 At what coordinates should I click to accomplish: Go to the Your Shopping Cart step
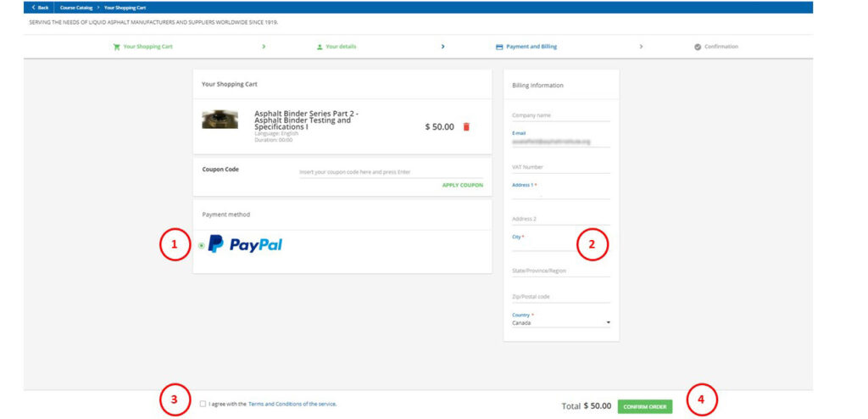[x=142, y=47]
